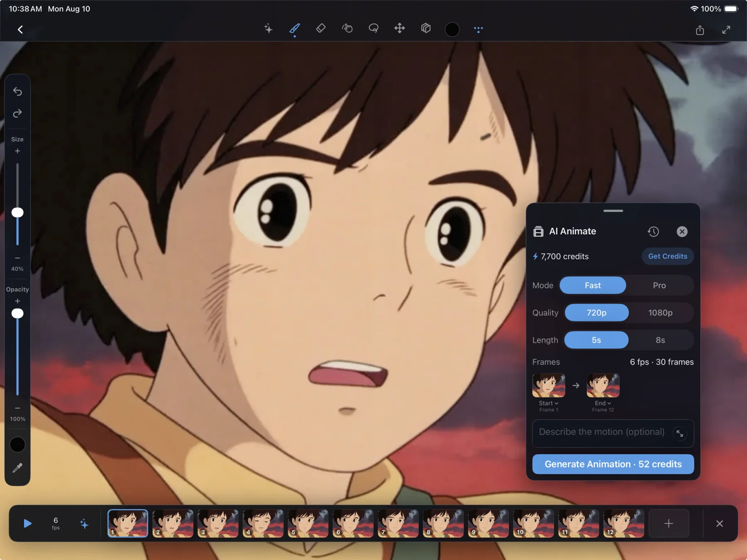Select the Move transform tool
This screenshot has height=560, width=747.
[x=400, y=29]
